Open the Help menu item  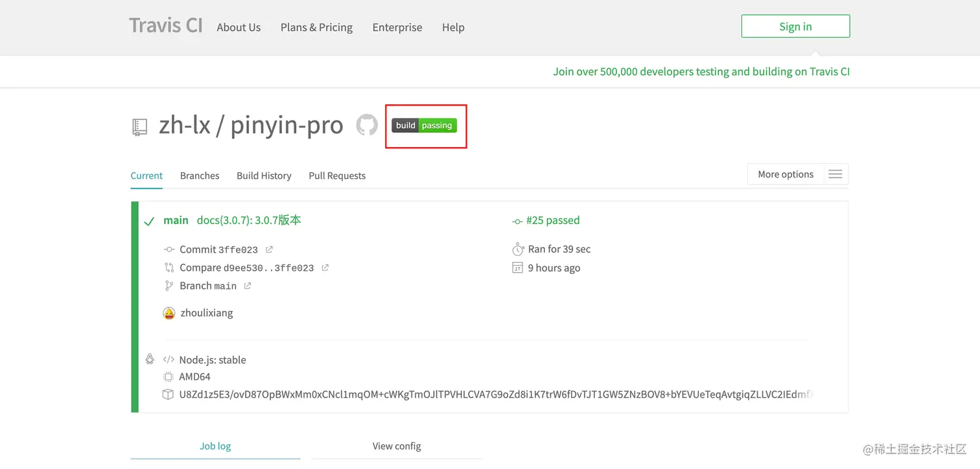[x=453, y=27]
